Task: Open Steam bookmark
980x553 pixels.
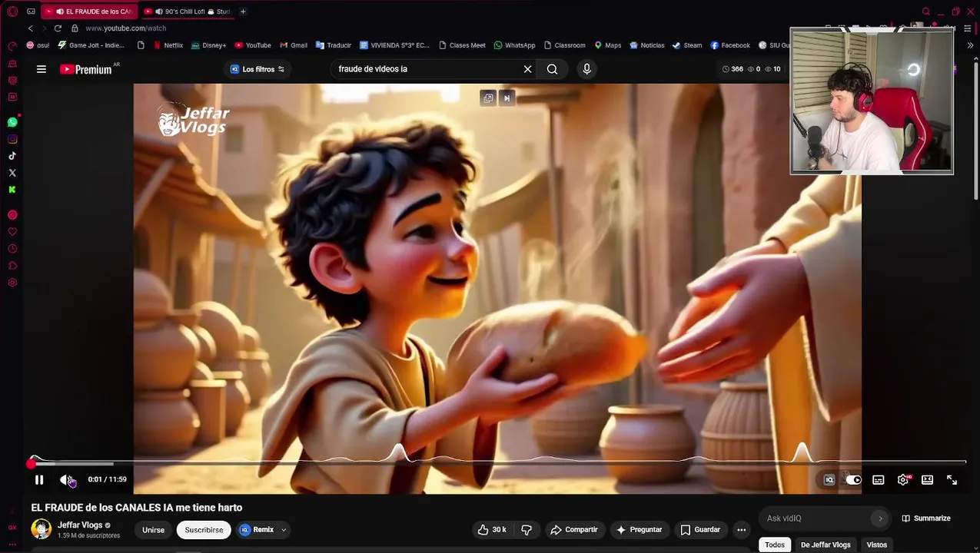Action: (686, 45)
